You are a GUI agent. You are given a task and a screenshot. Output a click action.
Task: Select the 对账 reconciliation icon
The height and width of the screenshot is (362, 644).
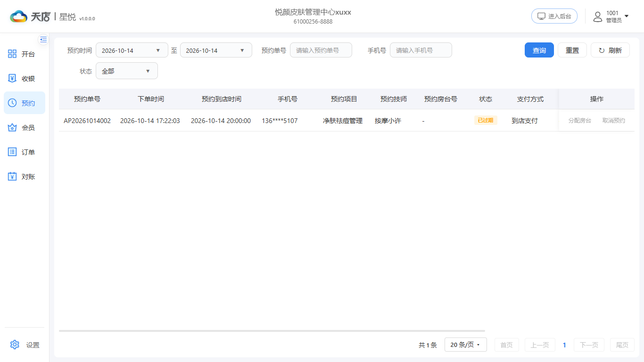[12, 176]
